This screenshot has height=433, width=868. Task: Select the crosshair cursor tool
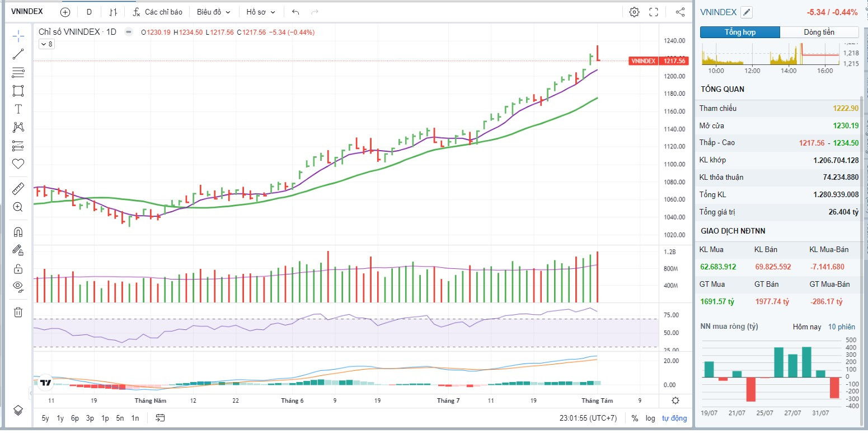point(18,36)
